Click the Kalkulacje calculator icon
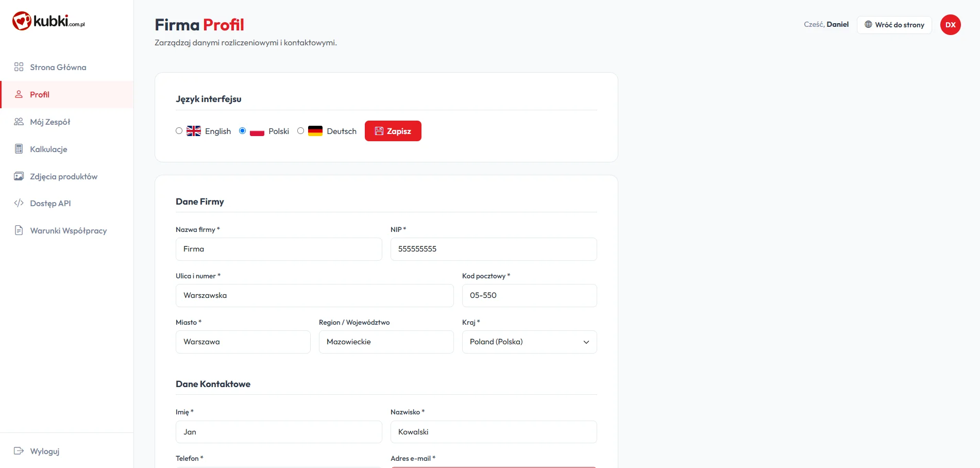This screenshot has height=468, width=980. 19,149
